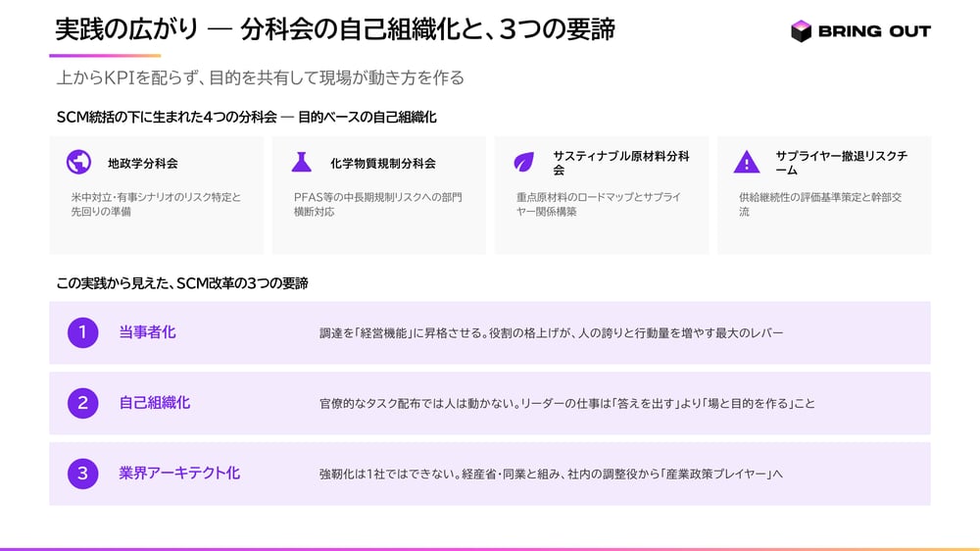Click the sentence 官僚的なタスク配布では人は動かない
Screen dimensions: 980x551
(x=419, y=403)
